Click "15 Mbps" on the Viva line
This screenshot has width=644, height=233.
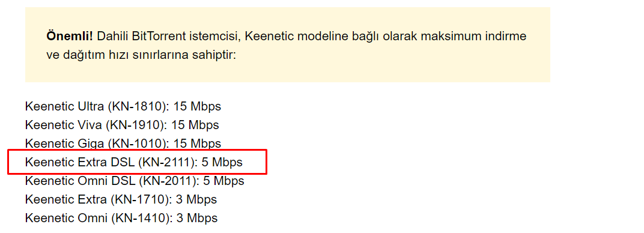click(195, 125)
